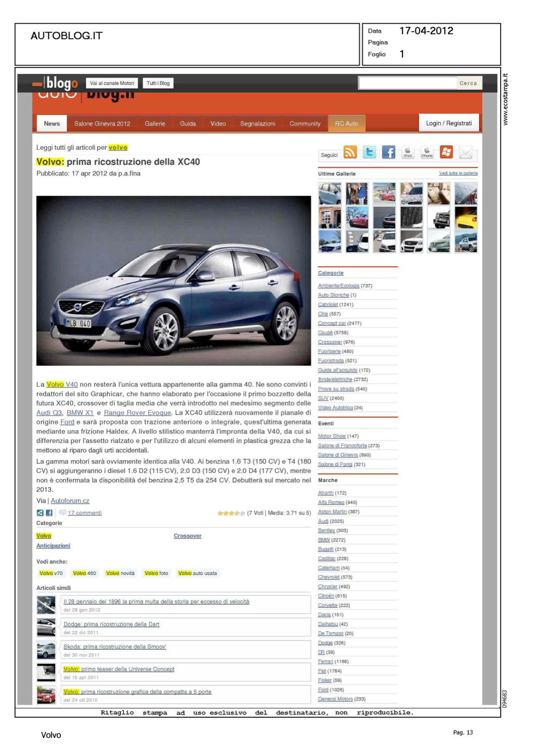Click the Tutti i Blog button
Viewport: 539px width, 756px height.
pos(158,83)
